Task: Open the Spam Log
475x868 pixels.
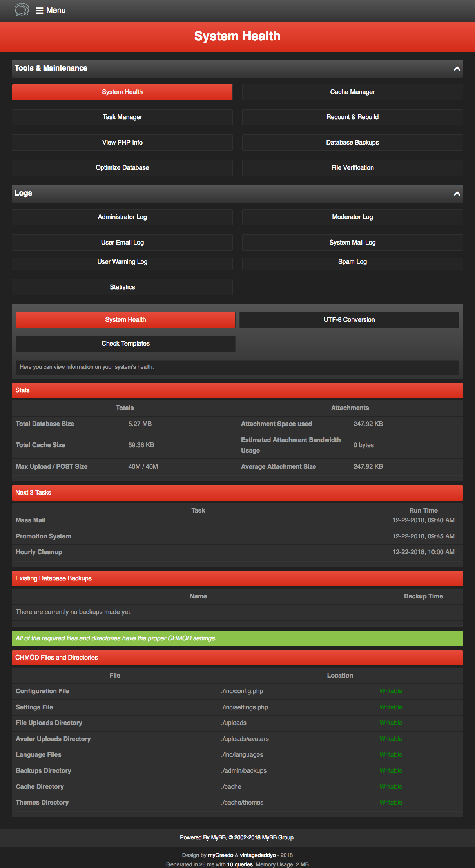Action: [352, 262]
